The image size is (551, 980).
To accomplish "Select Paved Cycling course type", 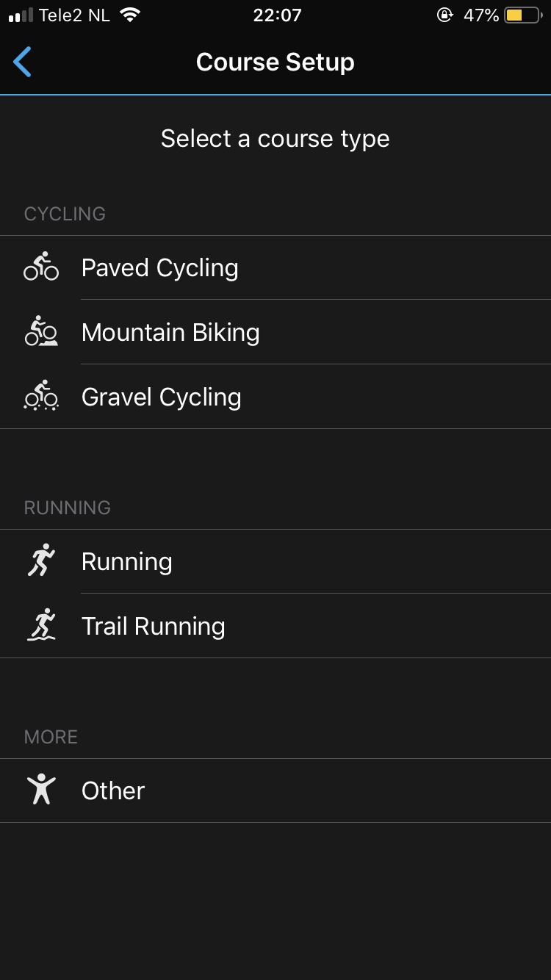I will [160, 268].
